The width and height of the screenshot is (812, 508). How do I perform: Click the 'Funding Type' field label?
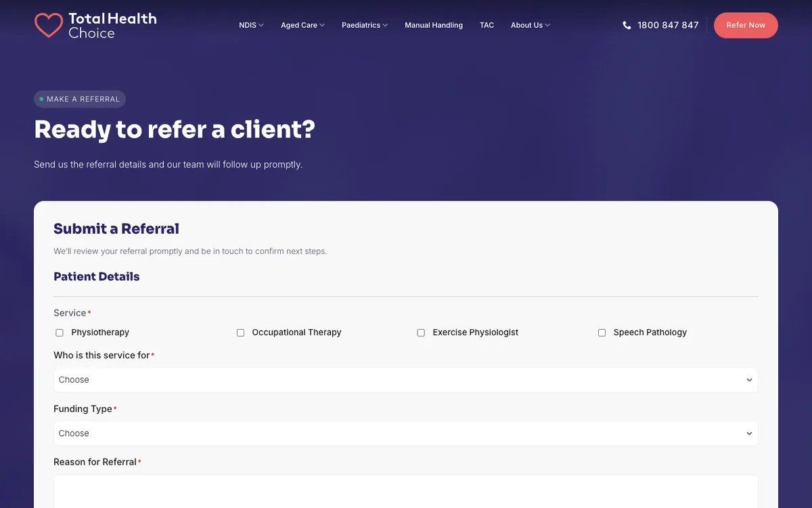point(83,409)
